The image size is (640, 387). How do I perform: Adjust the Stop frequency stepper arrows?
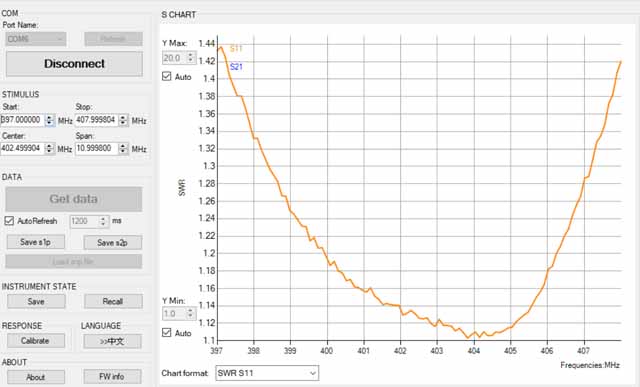(x=123, y=120)
